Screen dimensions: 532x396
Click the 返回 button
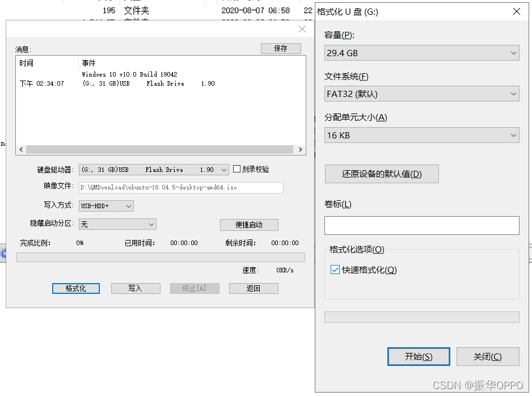(254, 288)
